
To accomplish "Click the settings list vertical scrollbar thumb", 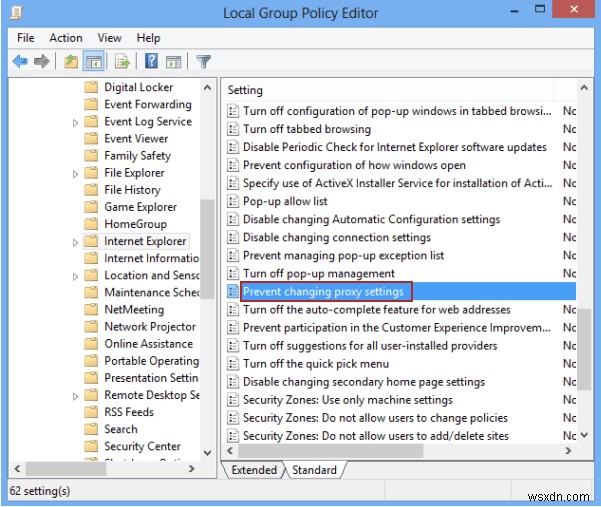I will click(x=584, y=349).
